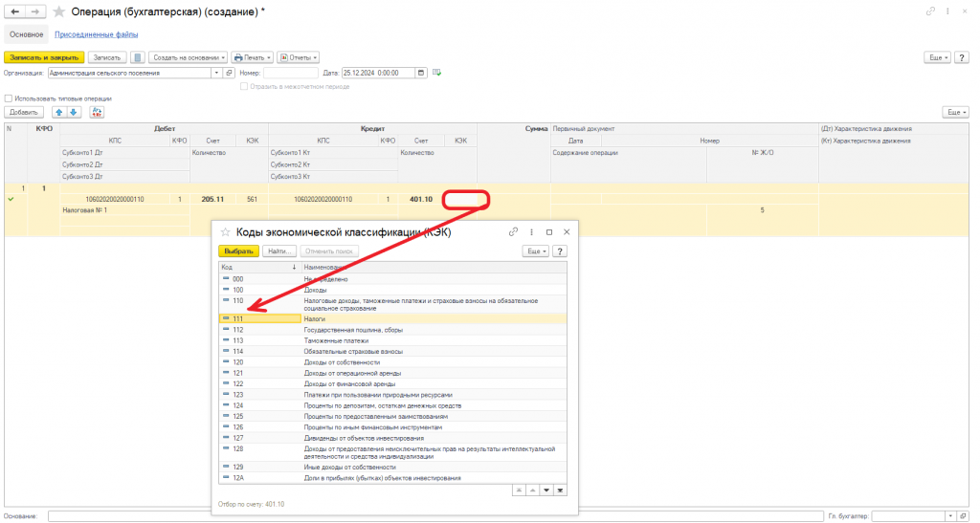Image resolution: width=980 pixels, height=523 pixels.
Task: Select 129 Иные доходы от собственности
Action: (x=392, y=467)
